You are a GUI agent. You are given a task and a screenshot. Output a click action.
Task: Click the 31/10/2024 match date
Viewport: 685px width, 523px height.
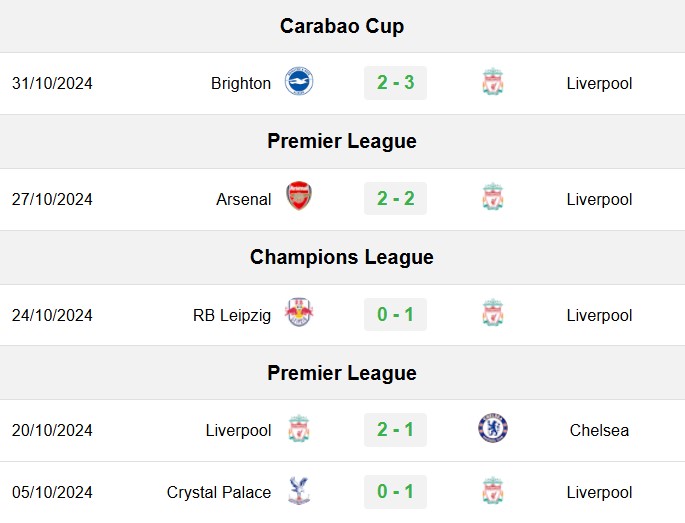pyautogui.click(x=52, y=83)
